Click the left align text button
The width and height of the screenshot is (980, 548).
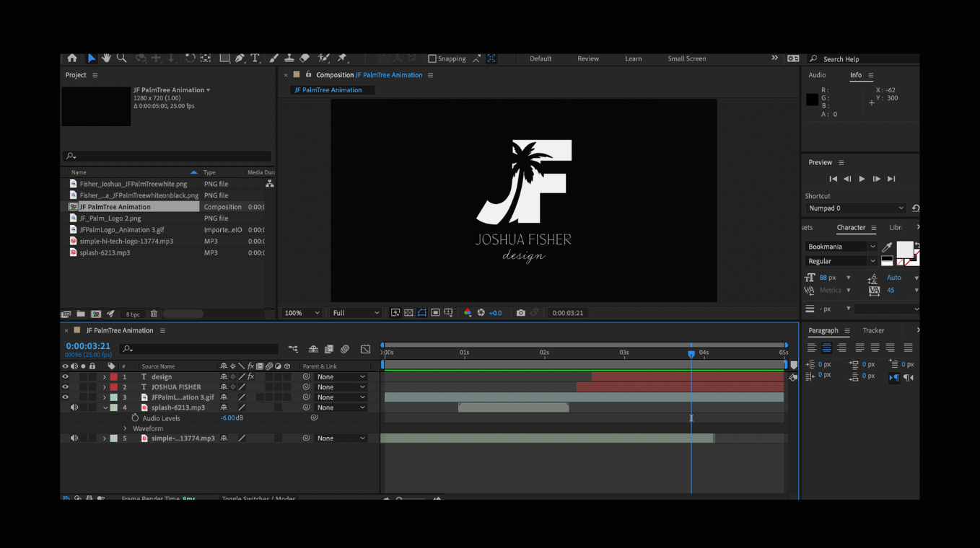point(812,348)
